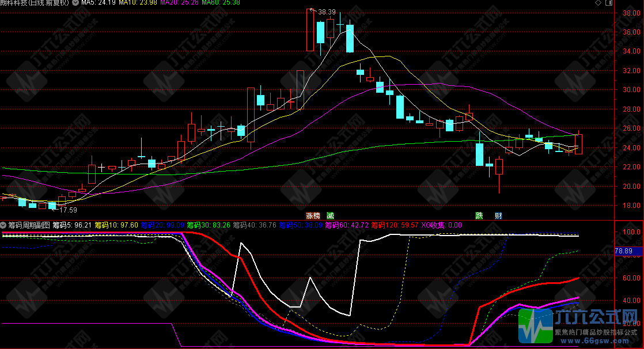Expand the 筹码周期副图 indicator dropdown arrow
Image resolution: width=644 pixels, height=349 pixels.
(x=3, y=225)
